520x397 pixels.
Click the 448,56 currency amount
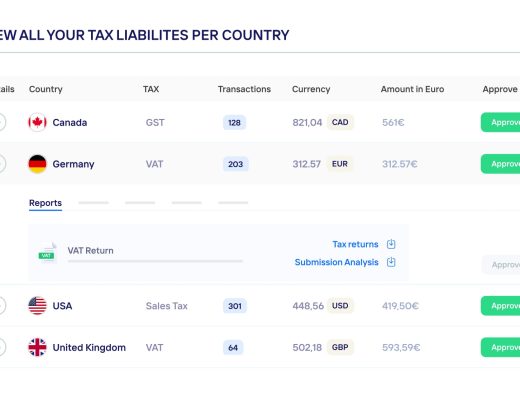point(308,306)
